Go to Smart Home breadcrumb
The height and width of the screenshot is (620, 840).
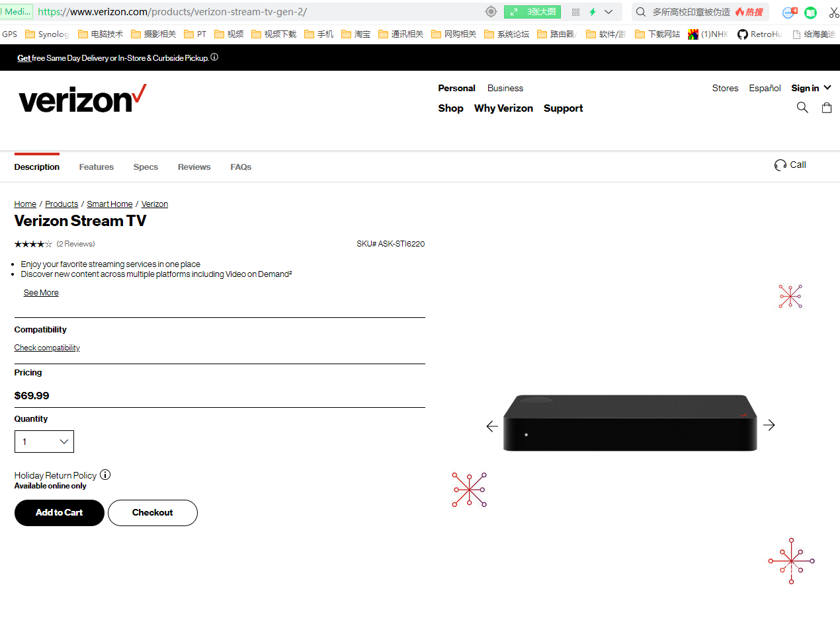point(110,204)
